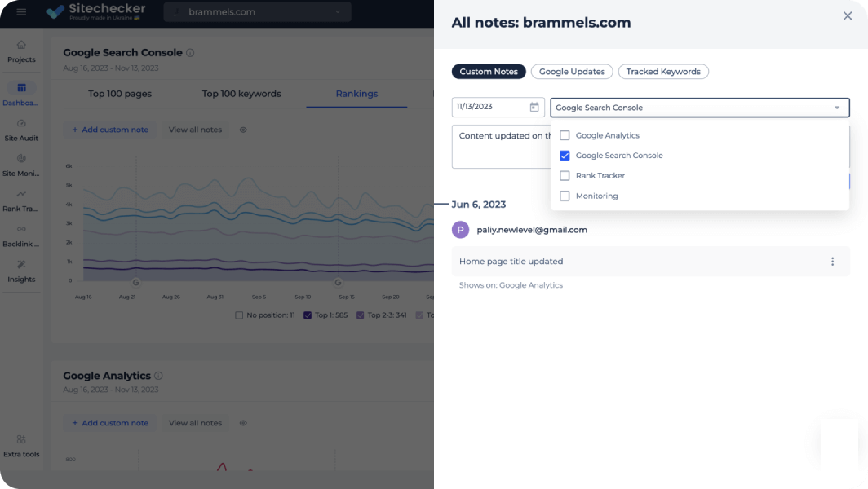Open Top 100 keywords tab
Image resolution: width=868 pixels, height=489 pixels.
click(241, 94)
